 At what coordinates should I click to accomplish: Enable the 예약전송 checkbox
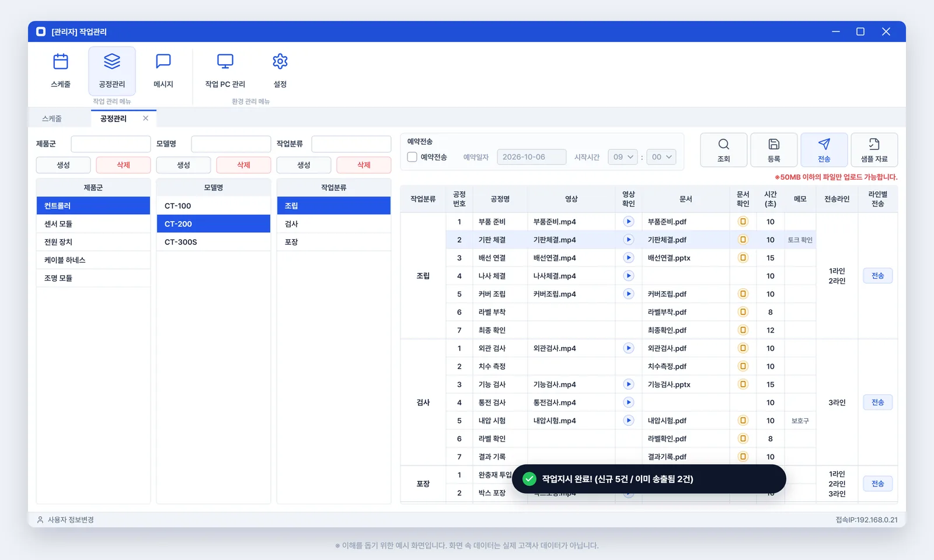412,157
